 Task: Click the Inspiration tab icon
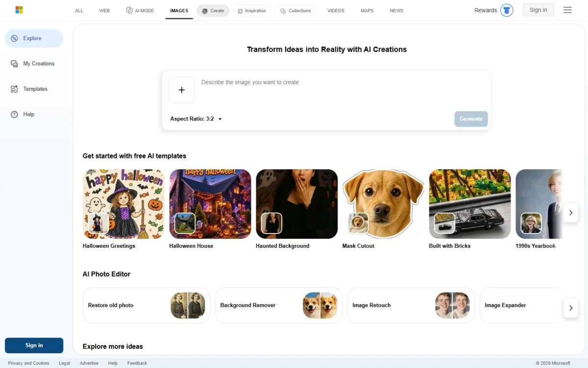pos(240,11)
